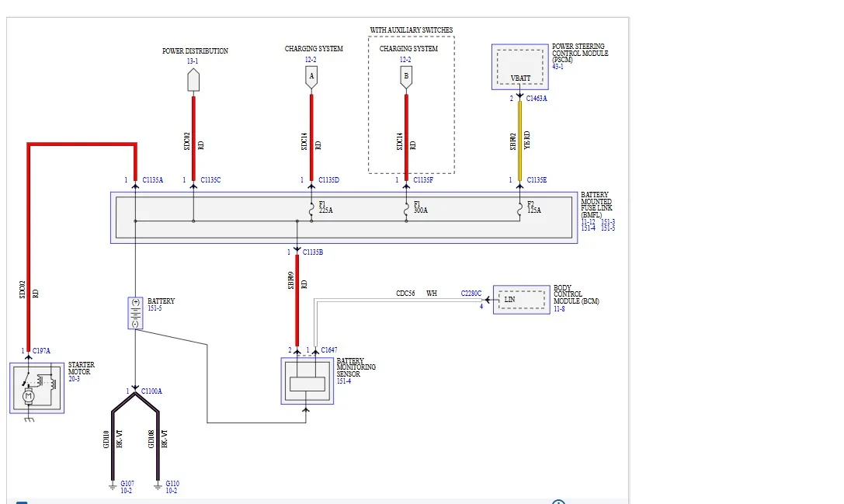Click the SBF02 wire label
This screenshot has height=504, width=844.
point(513,141)
